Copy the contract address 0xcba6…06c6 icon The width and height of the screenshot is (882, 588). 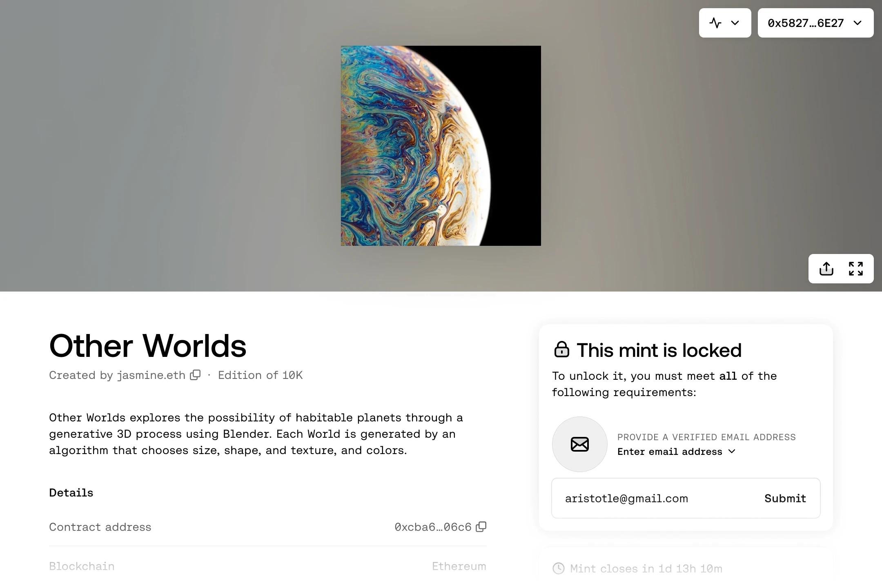click(481, 527)
